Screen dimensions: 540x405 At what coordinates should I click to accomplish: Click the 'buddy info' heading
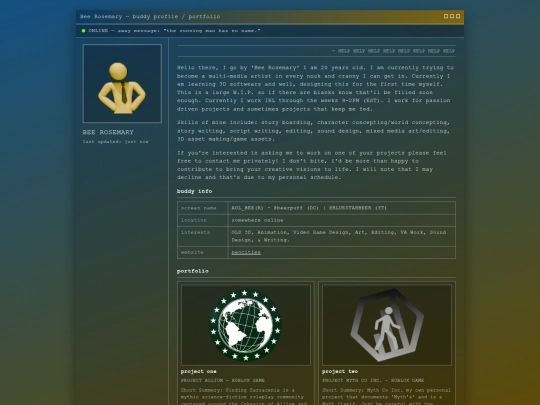[194, 191]
